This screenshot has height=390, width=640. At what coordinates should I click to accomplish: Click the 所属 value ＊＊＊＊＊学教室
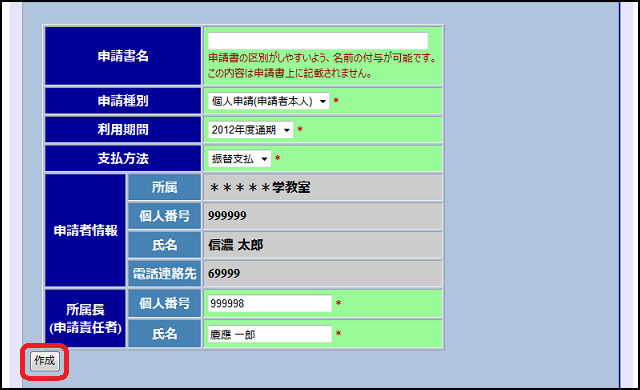click(x=260, y=188)
